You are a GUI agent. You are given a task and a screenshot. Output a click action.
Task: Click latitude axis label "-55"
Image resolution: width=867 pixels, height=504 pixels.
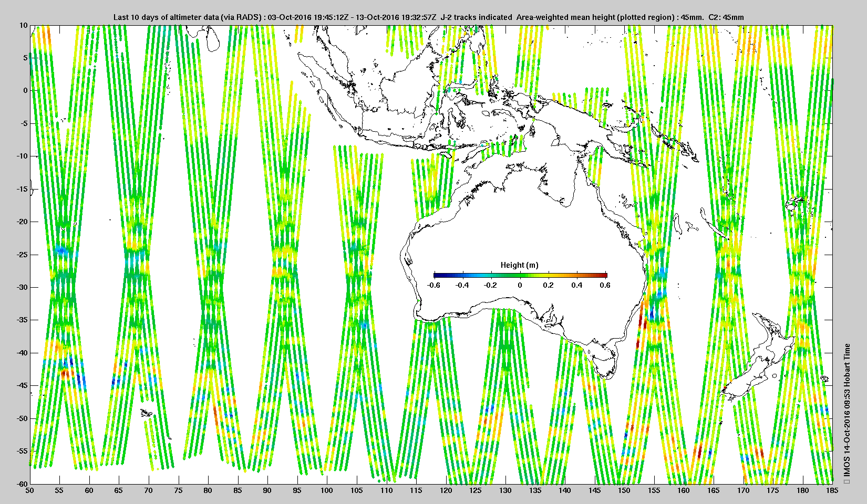click(22, 451)
